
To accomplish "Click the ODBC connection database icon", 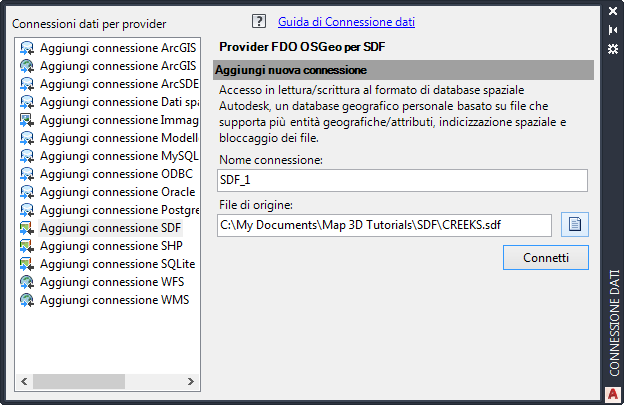I will point(27,174).
